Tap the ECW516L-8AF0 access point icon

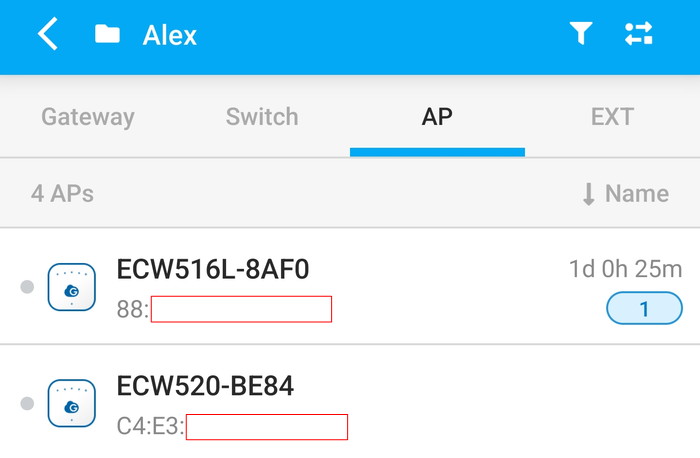72,287
